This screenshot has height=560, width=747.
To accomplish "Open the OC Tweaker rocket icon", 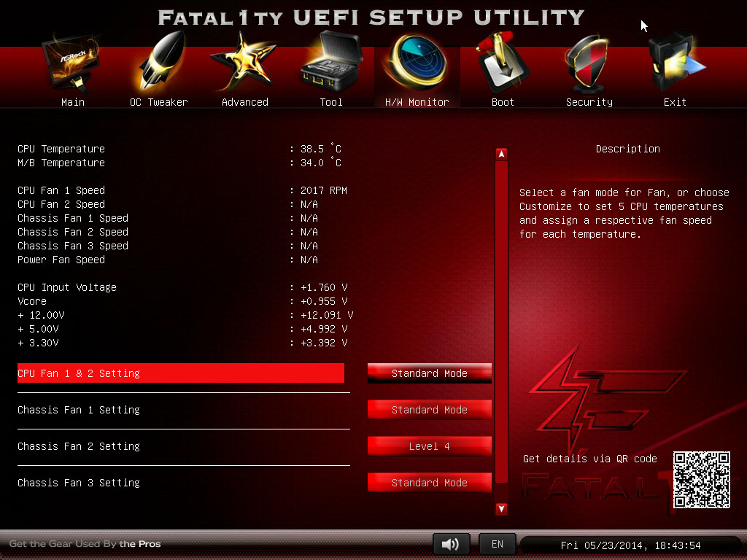I will [x=160, y=61].
